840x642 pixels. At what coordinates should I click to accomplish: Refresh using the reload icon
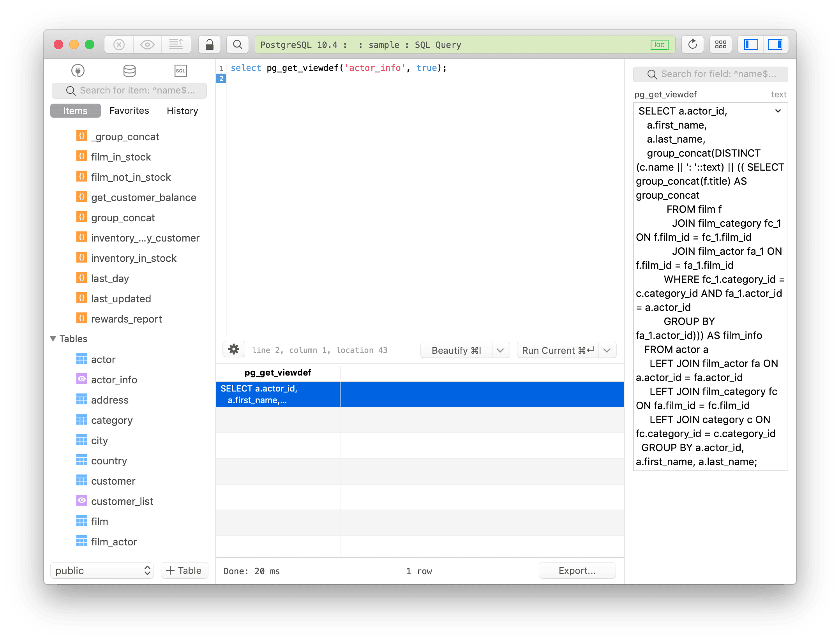692,44
